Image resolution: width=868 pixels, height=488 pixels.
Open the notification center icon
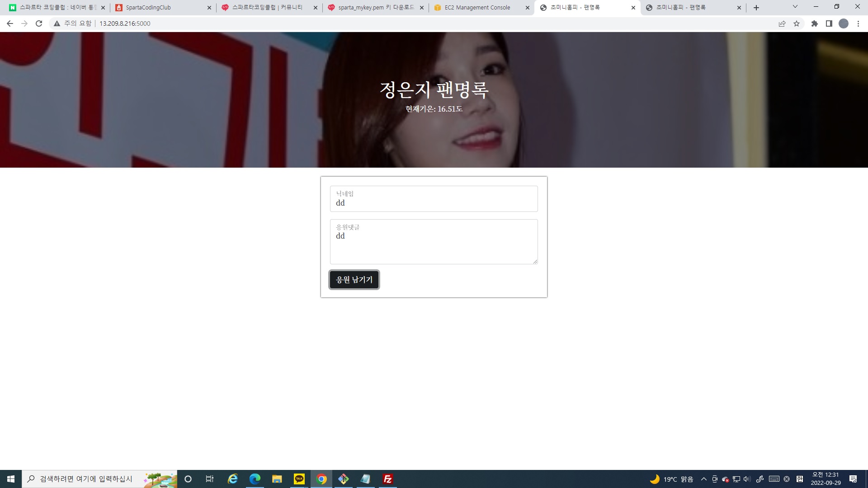853,479
